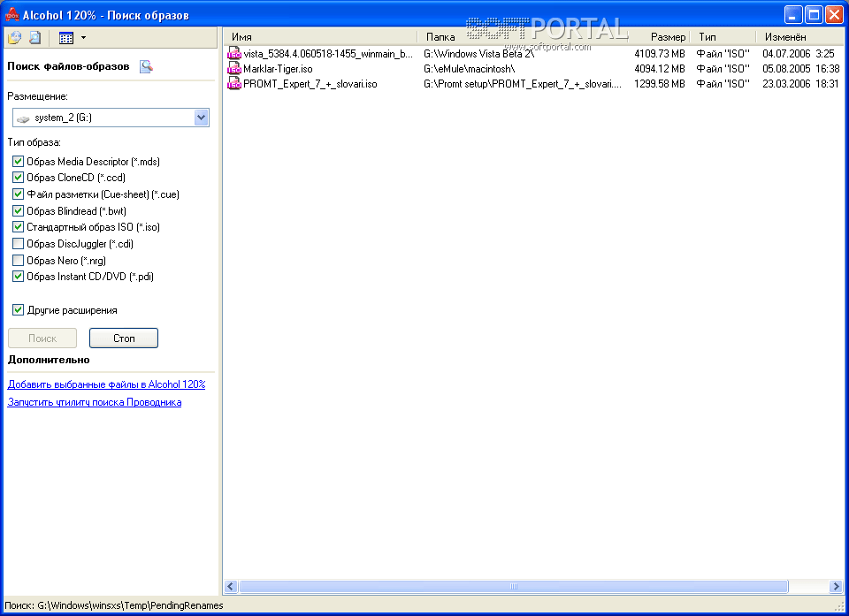Close the Alcohol 120% search window

click(834, 15)
